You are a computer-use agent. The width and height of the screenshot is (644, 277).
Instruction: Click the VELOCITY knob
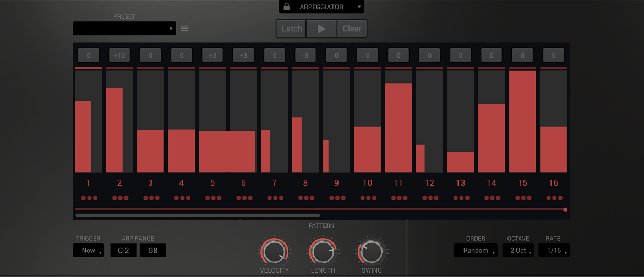pyautogui.click(x=274, y=252)
